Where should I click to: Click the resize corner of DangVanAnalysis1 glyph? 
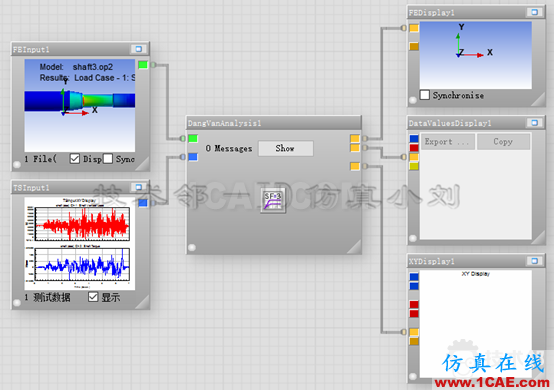point(354,247)
